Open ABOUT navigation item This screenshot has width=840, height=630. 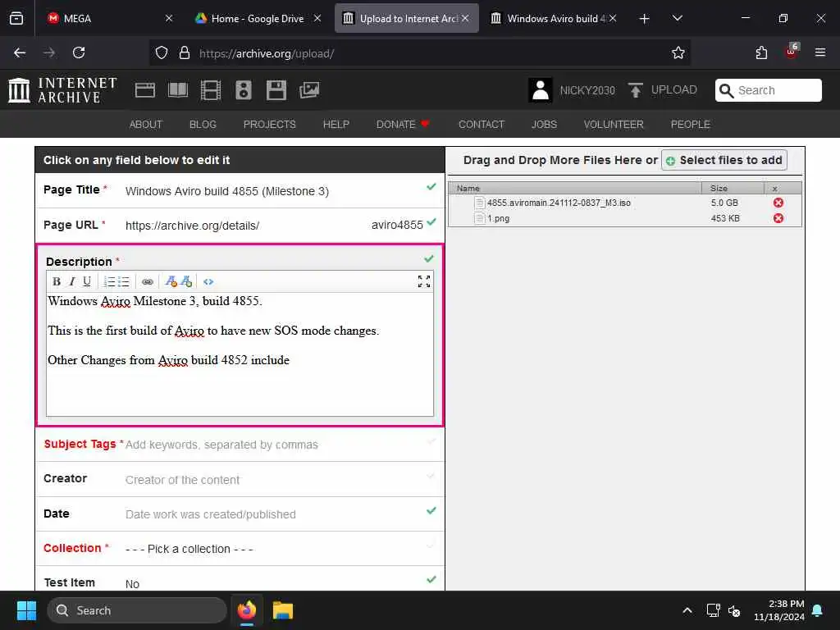coord(146,125)
